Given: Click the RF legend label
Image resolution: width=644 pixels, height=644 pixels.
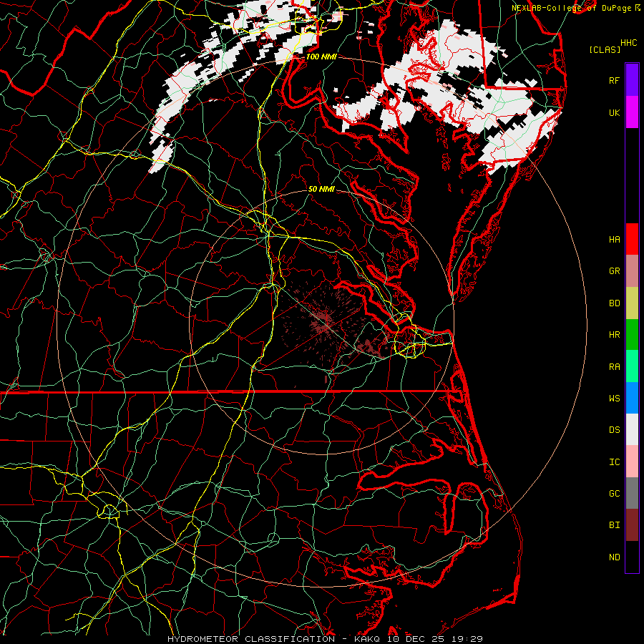Looking at the screenshot, I should tap(615, 80).
